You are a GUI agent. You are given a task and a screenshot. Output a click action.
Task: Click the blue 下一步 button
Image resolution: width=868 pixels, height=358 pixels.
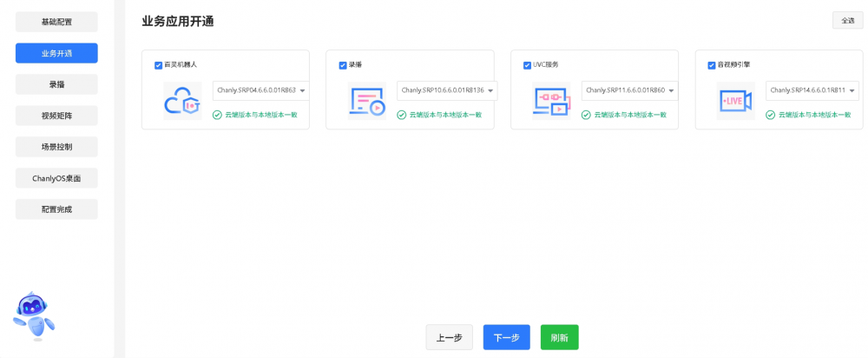[x=506, y=337]
